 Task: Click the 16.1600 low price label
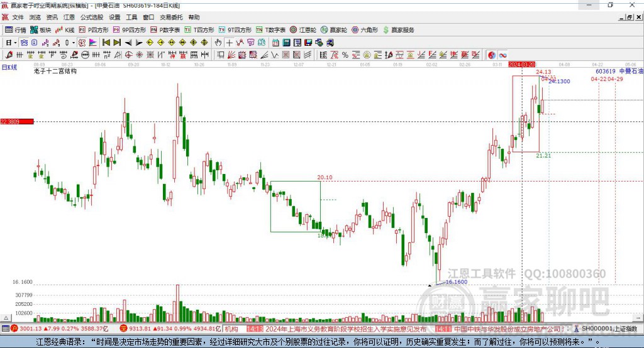click(457, 282)
